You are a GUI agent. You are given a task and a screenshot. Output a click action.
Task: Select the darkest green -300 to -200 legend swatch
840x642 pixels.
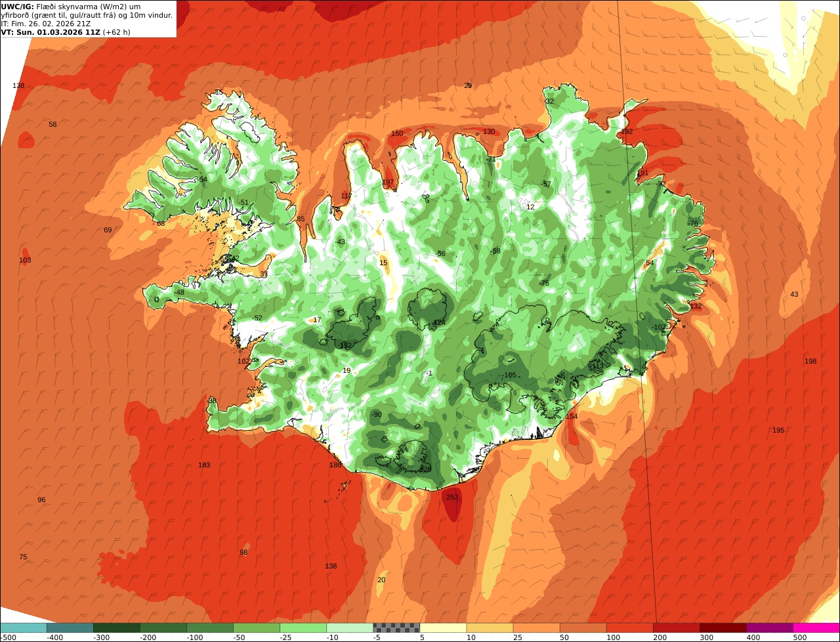[x=117, y=628]
